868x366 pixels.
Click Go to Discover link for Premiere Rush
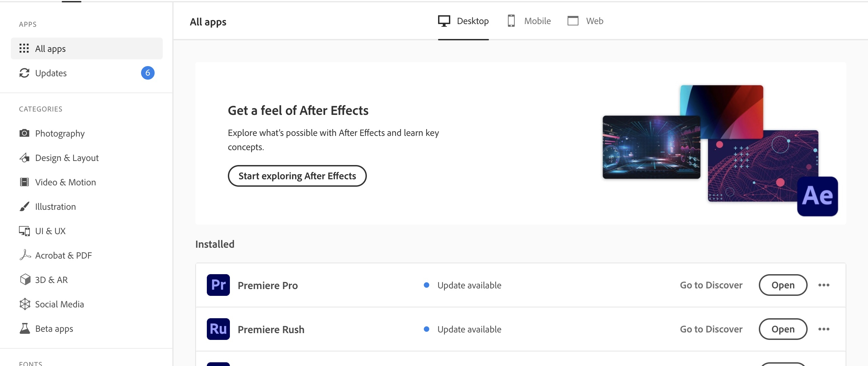tap(711, 329)
